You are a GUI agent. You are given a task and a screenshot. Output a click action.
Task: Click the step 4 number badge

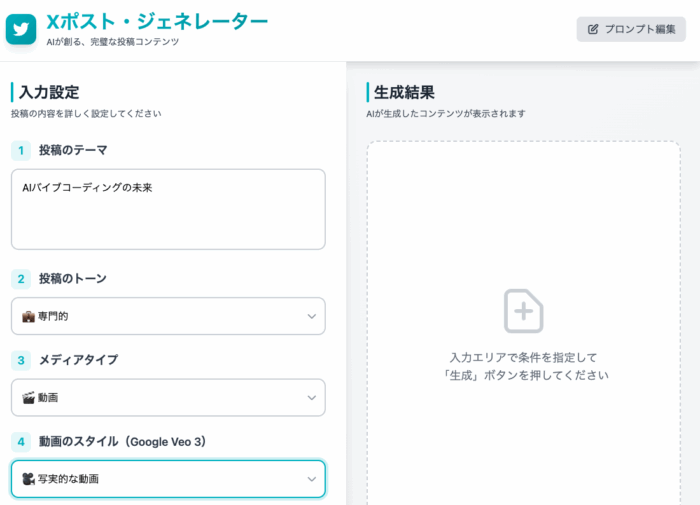(x=21, y=441)
